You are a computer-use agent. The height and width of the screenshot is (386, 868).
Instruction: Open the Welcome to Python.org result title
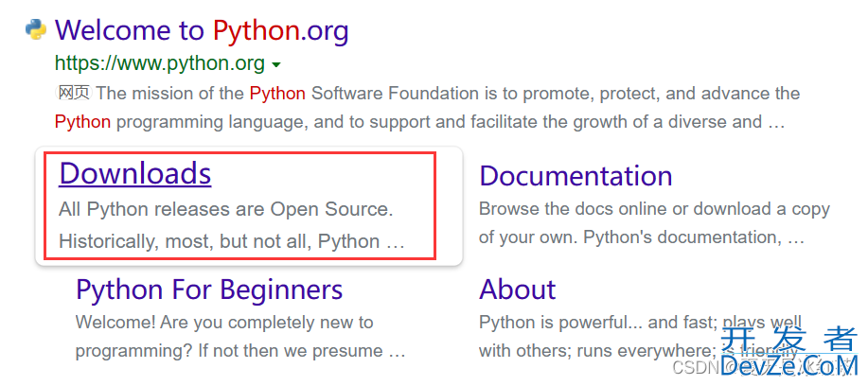click(202, 31)
